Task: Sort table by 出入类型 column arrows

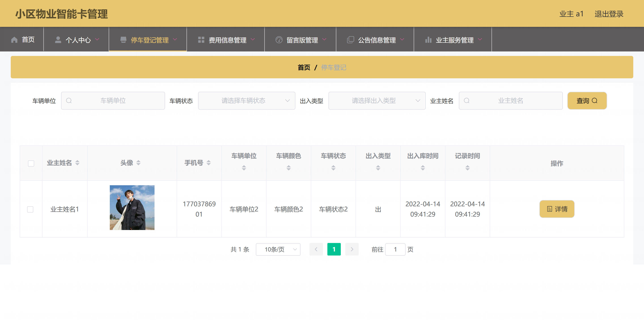Action: [378, 168]
